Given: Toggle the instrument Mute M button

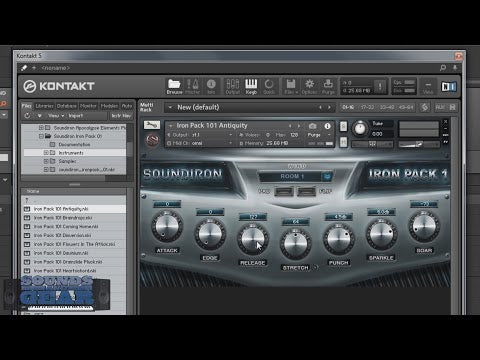Looking at the screenshot, I should tap(343, 142).
